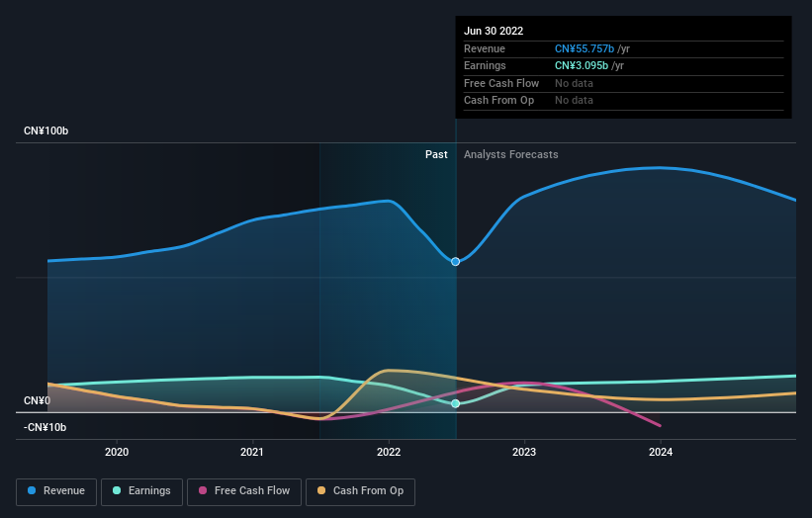Click the Earnings row label in tooltip
Viewport: 812px width, 518px height.
point(485,65)
